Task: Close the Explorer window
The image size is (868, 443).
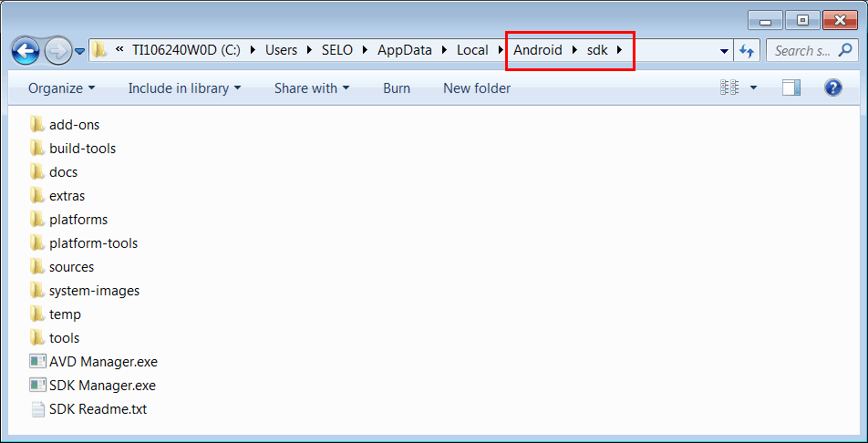Action: click(840, 21)
